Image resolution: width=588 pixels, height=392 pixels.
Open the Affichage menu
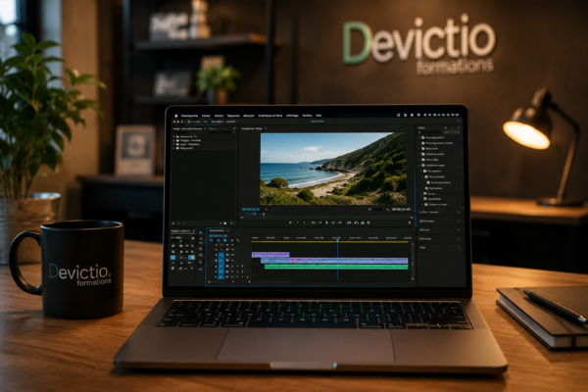click(292, 116)
